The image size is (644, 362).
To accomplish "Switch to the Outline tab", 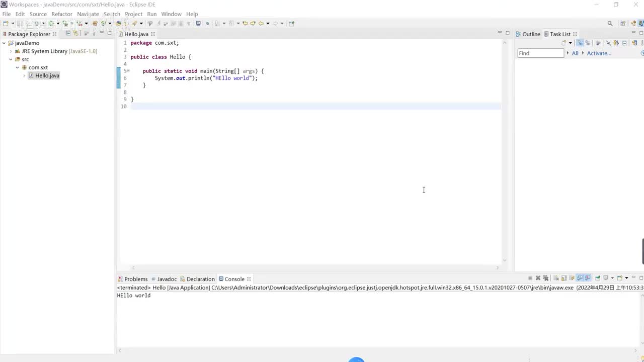I will pos(528,34).
